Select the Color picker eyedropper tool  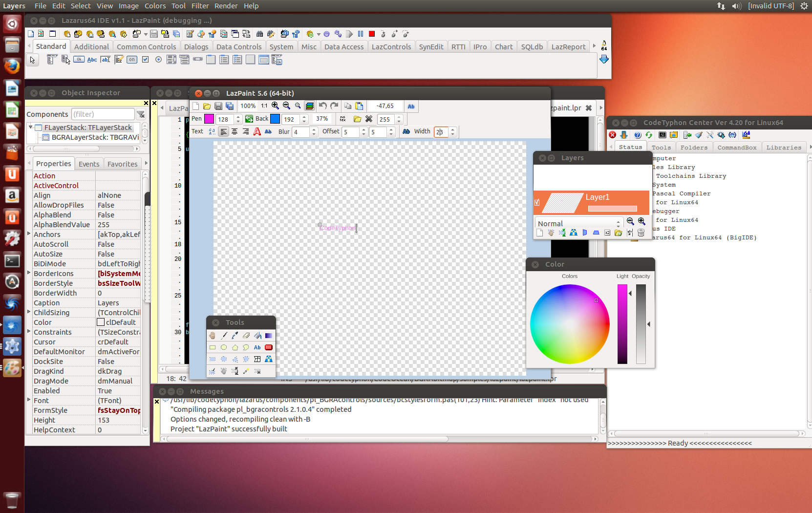click(x=235, y=336)
